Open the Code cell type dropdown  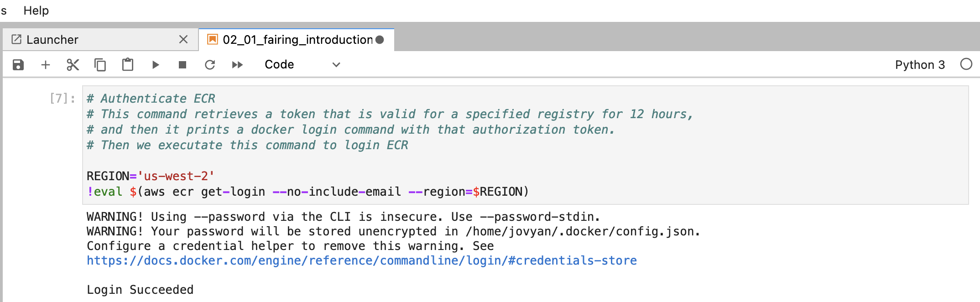pyautogui.click(x=301, y=65)
